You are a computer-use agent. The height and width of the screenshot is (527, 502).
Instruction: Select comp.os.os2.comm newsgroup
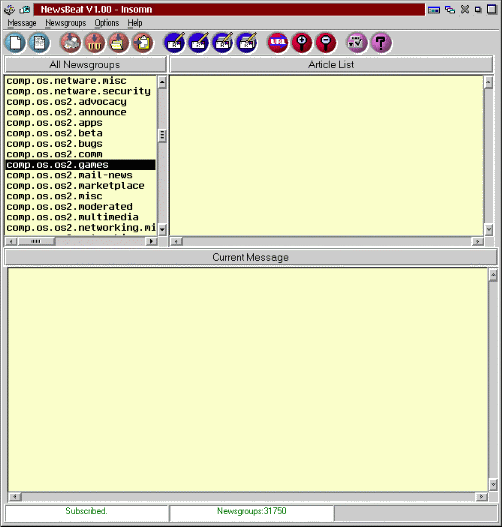pyautogui.click(x=80, y=154)
